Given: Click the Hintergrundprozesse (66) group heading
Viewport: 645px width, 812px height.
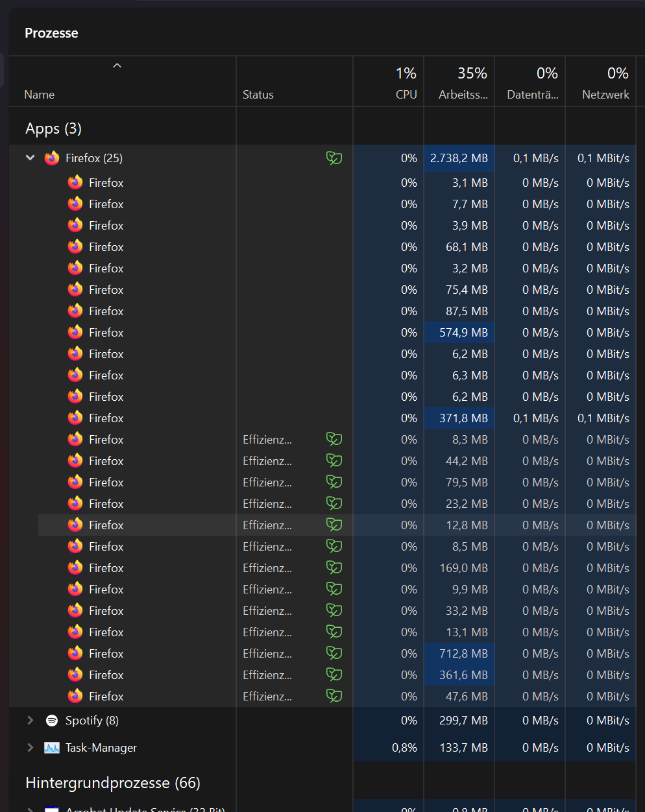Looking at the screenshot, I should pyautogui.click(x=113, y=783).
